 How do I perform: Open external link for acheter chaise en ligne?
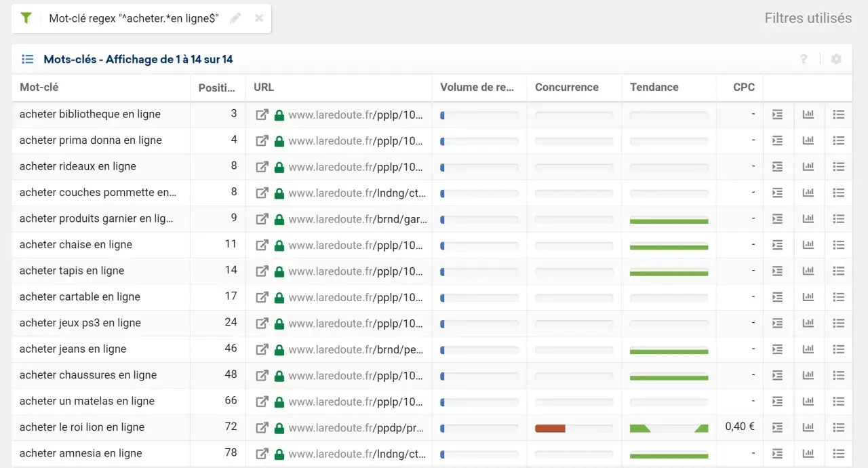click(x=262, y=245)
